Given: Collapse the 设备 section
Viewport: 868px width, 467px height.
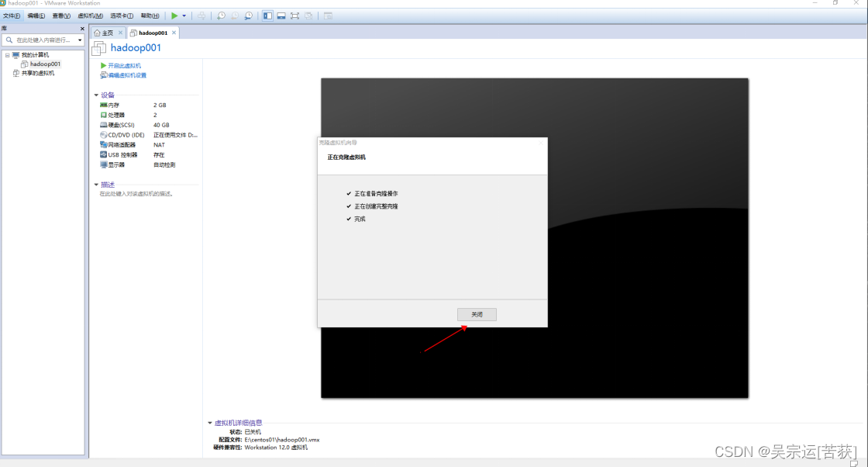Looking at the screenshot, I should click(x=96, y=95).
